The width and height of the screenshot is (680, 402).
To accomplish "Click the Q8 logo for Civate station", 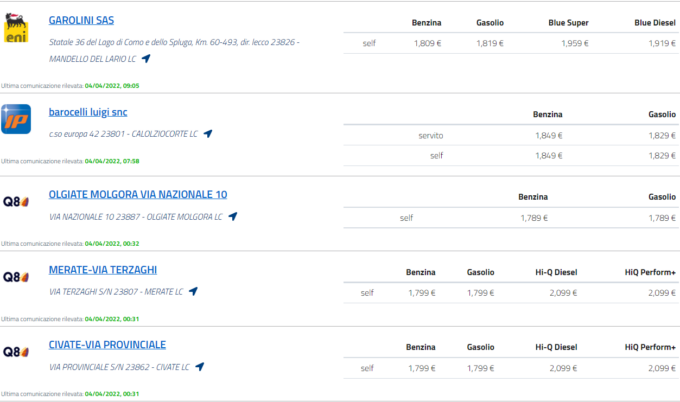I will 17,352.
